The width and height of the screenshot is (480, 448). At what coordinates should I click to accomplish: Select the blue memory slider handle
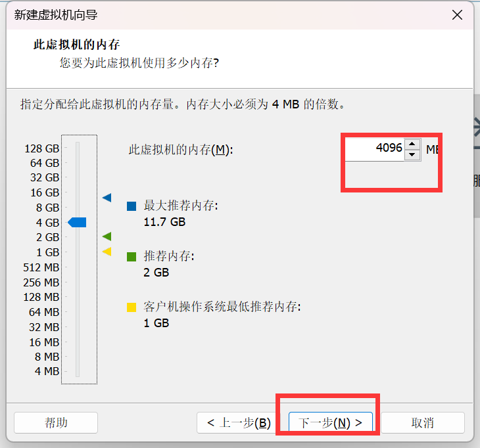[77, 222]
